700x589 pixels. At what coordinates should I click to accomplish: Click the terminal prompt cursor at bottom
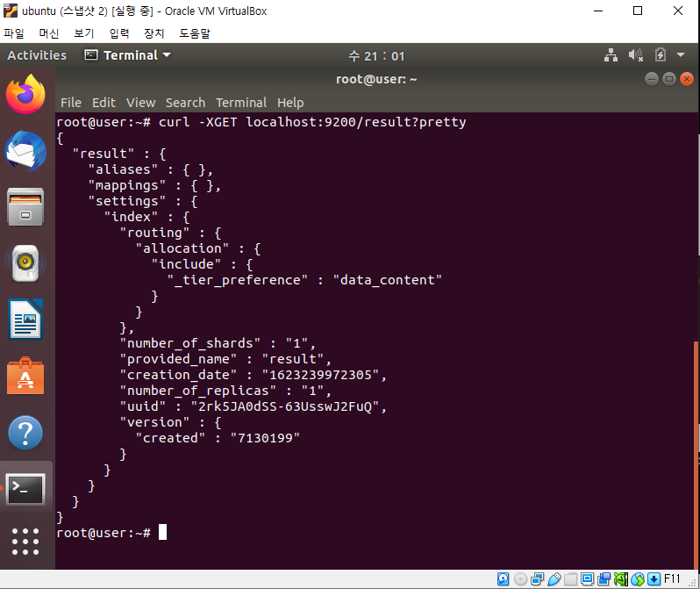tap(162, 532)
